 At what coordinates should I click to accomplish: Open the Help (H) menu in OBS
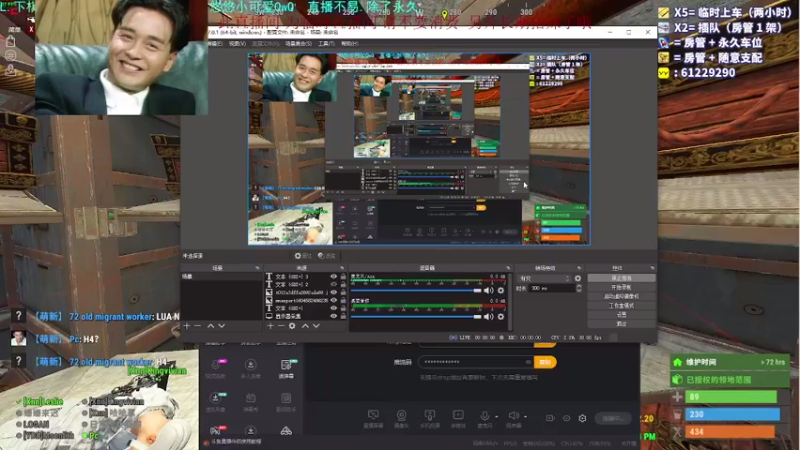point(349,44)
